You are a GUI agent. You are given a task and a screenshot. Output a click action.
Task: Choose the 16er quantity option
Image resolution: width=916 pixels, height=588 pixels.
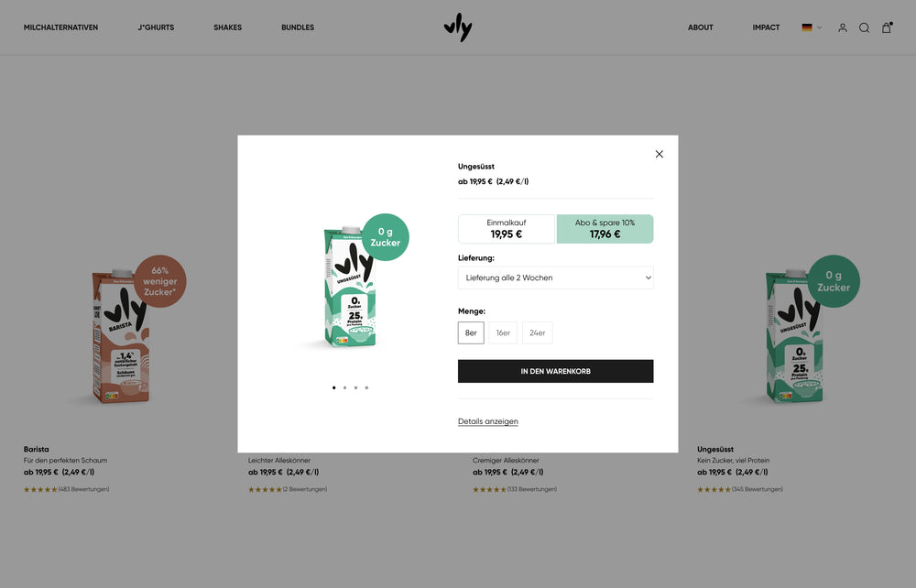pos(503,332)
